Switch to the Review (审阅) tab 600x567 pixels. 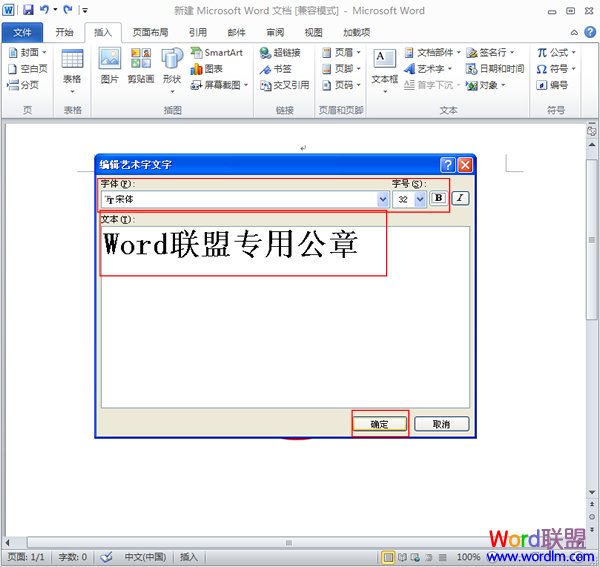pos(275,33)
